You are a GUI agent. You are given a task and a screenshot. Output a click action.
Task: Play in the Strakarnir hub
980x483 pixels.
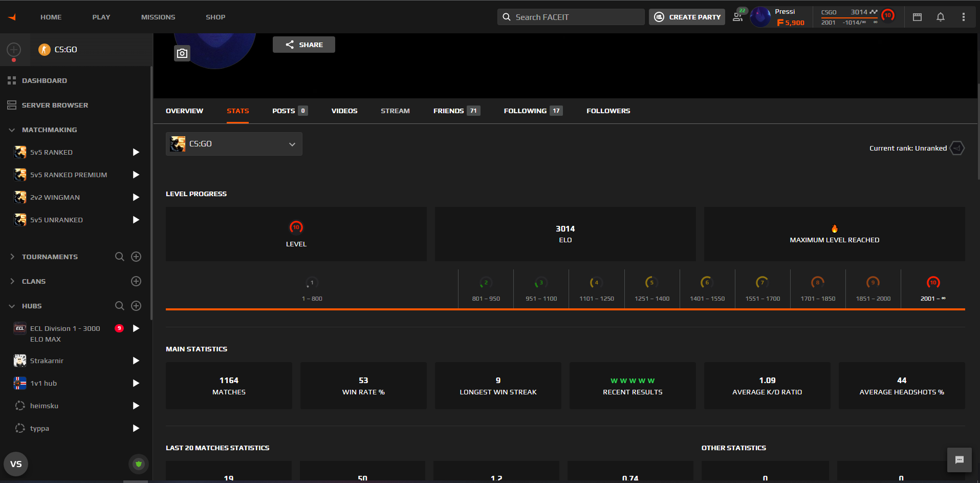136,361
